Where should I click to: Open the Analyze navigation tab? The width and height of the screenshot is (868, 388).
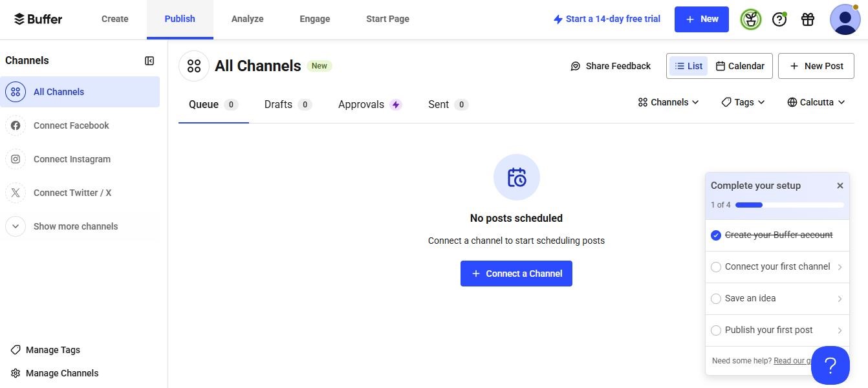[247, 19]
